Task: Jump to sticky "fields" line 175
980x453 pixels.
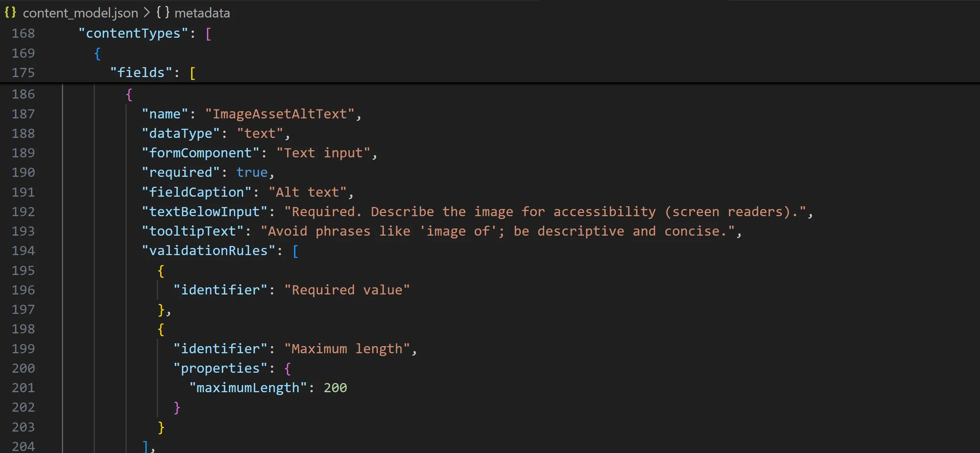Action: [141, 73]
